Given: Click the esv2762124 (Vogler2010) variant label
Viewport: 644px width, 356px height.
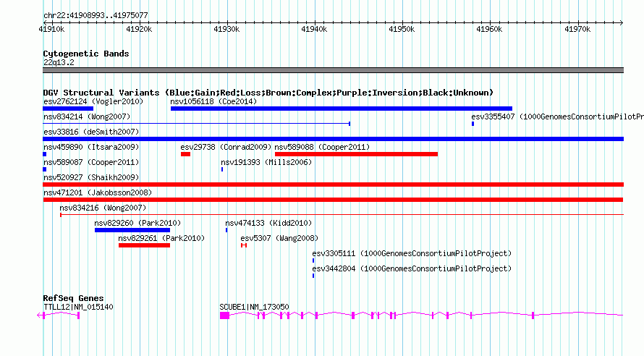Looking at the screenshot, I should [x=93, y=101].
